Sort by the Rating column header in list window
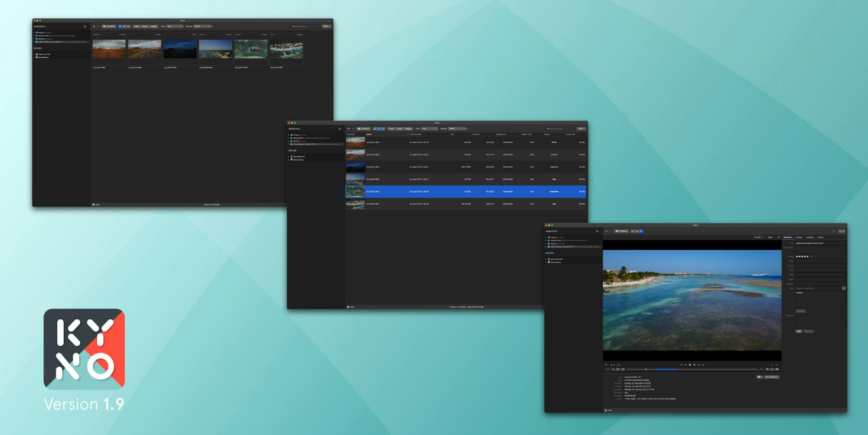The height and width of the screenshot is (435, 868). coord(547,134)
